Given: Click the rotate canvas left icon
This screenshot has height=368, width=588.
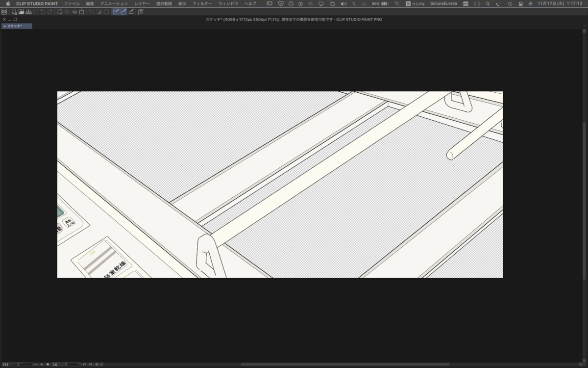Looking at the screenshot, I should (x=85, y=365).
